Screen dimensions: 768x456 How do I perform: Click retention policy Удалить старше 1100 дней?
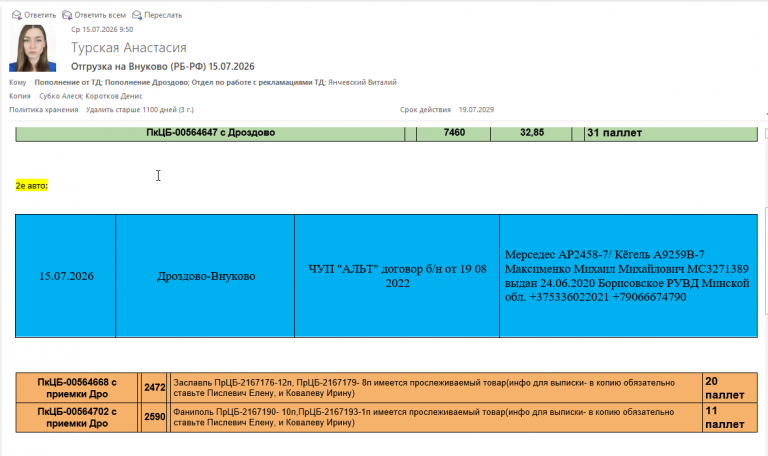[x=140, y=110]
